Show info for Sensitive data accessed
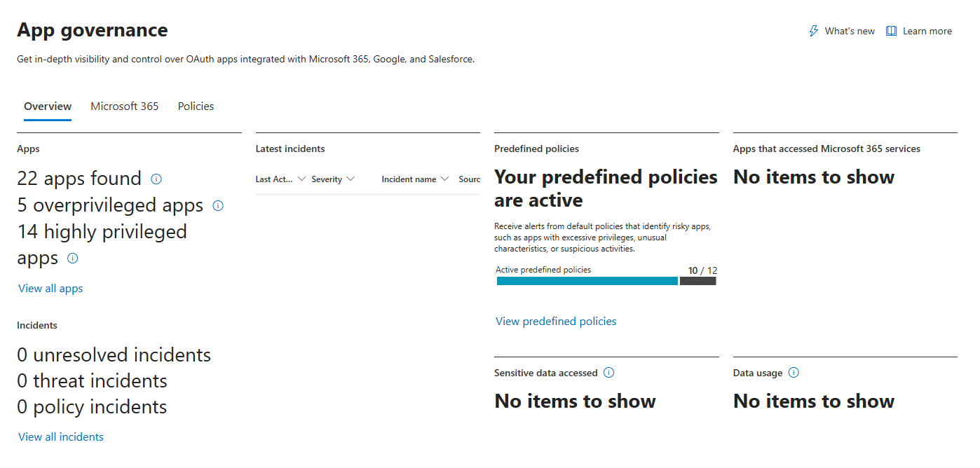 coord(608,373)
